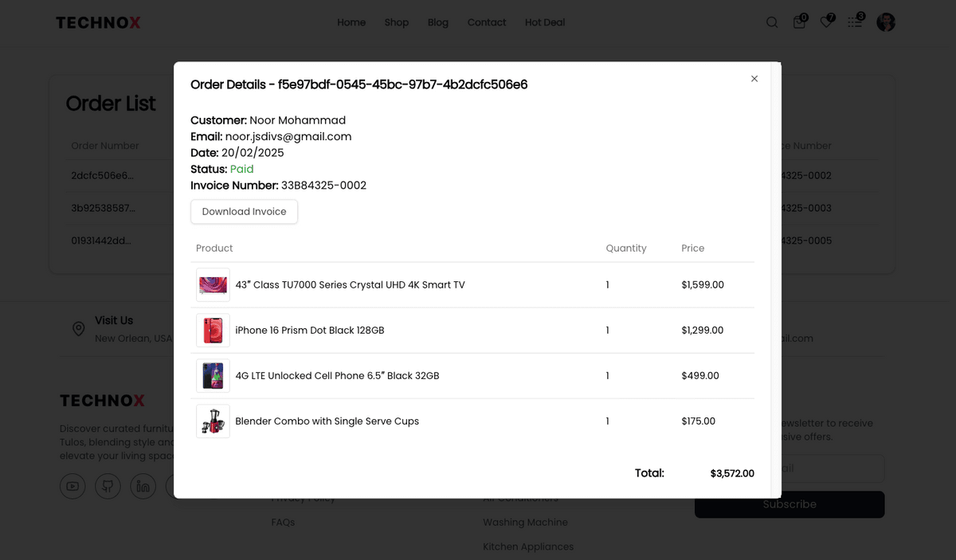This screenshot has height=560, width=956.
Task: Switch to the Shop navigation item
Action: click(x=396, y=22)
